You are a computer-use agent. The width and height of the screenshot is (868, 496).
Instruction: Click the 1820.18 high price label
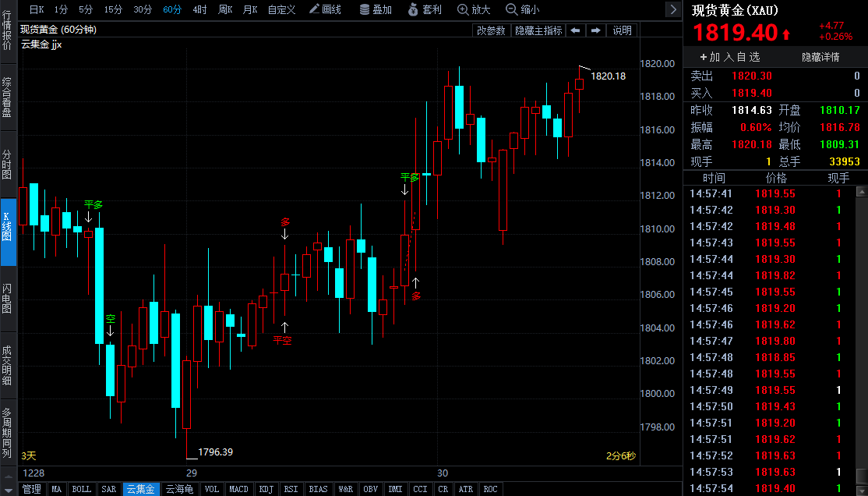(x=608, y=76)
